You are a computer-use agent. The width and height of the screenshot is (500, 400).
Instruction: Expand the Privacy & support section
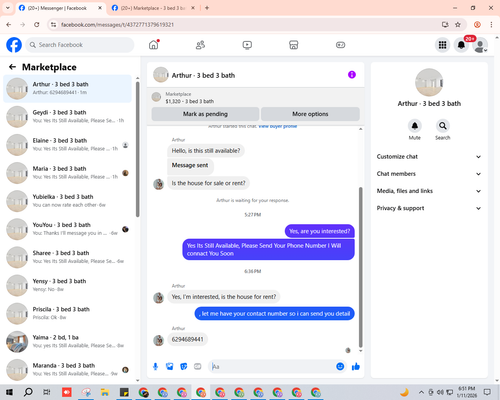pos(429,208)
